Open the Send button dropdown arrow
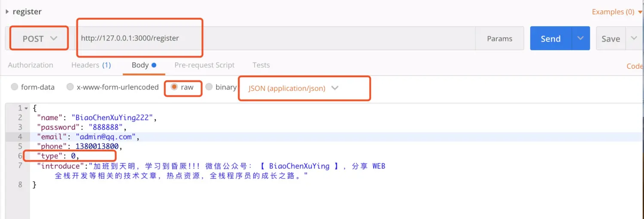 click(580, 38)
